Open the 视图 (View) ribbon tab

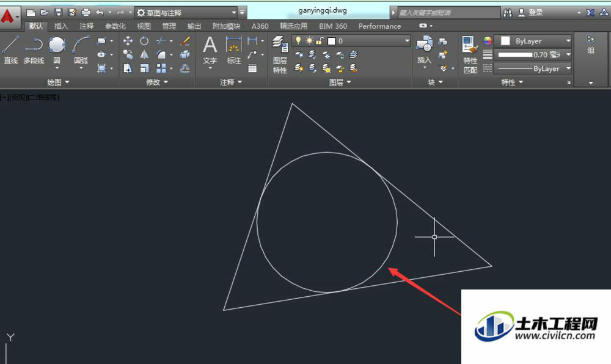[144, 26]
